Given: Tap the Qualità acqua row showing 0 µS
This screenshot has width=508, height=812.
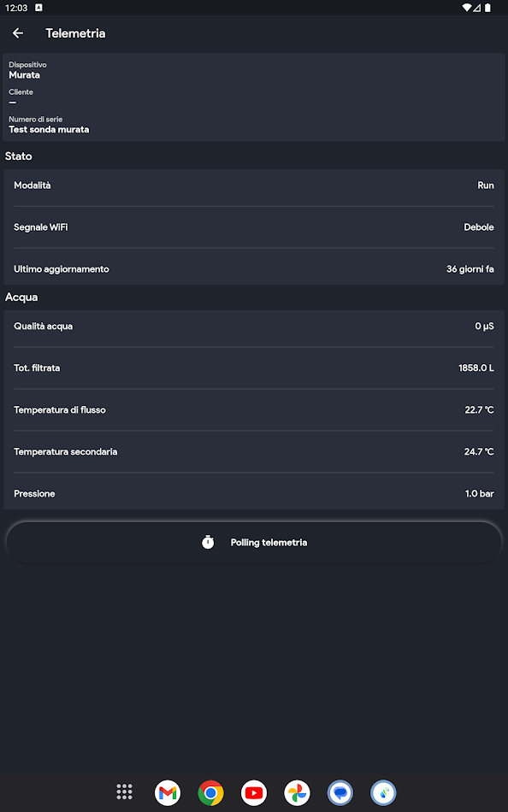Looking at the screenshot, I should click(x=254, y=326).
